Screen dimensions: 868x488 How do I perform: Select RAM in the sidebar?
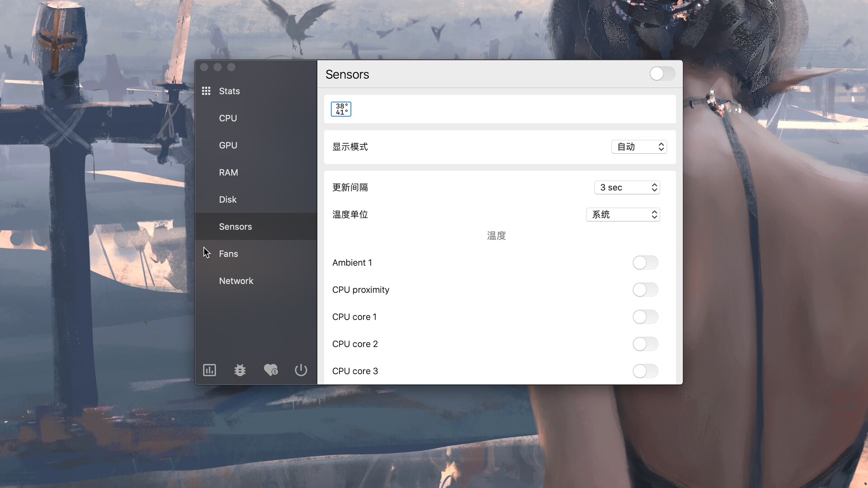click(x=228, y=172)
